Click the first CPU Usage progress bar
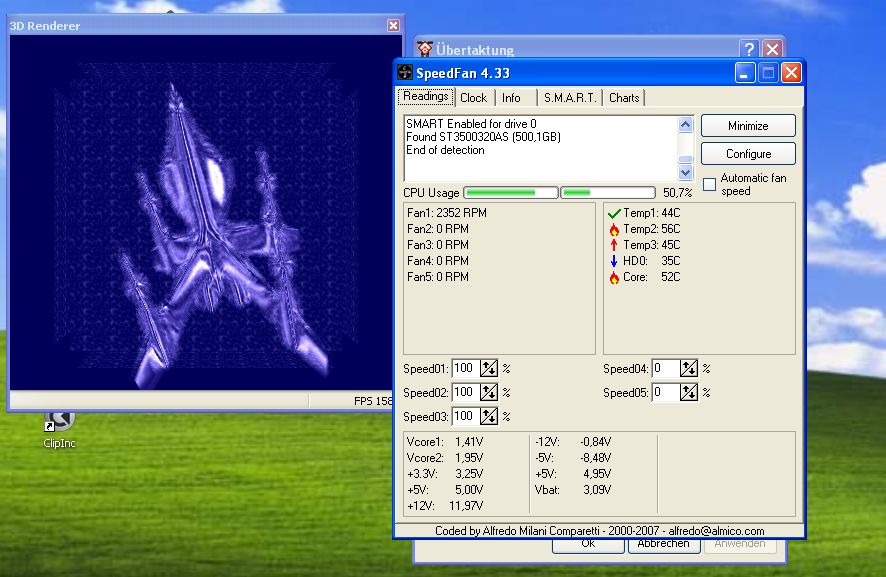Viewport: 886px width, 577px height. click(x=511, y=193)
